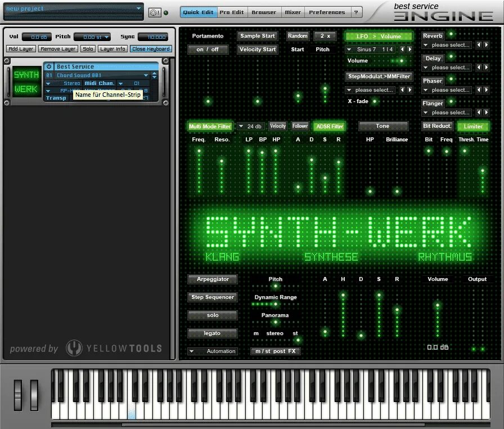Click the panic exclamation icon in top bar

click(155, 12)
